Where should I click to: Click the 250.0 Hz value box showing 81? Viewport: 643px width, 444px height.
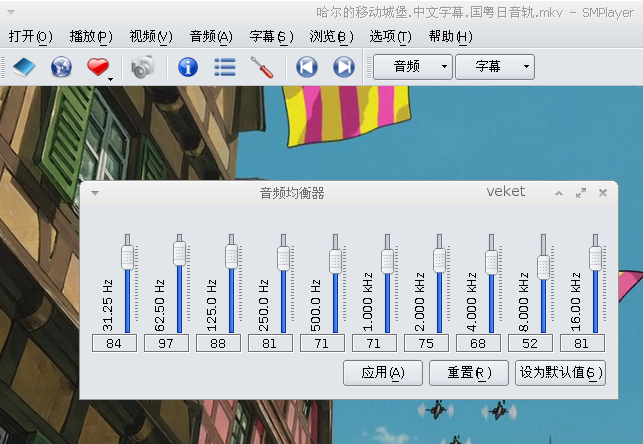coord(270,343)
